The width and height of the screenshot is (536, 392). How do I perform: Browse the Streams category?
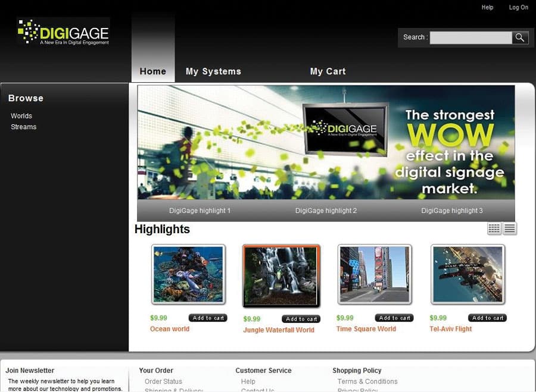pyautogui.click(x=23, y=127)
